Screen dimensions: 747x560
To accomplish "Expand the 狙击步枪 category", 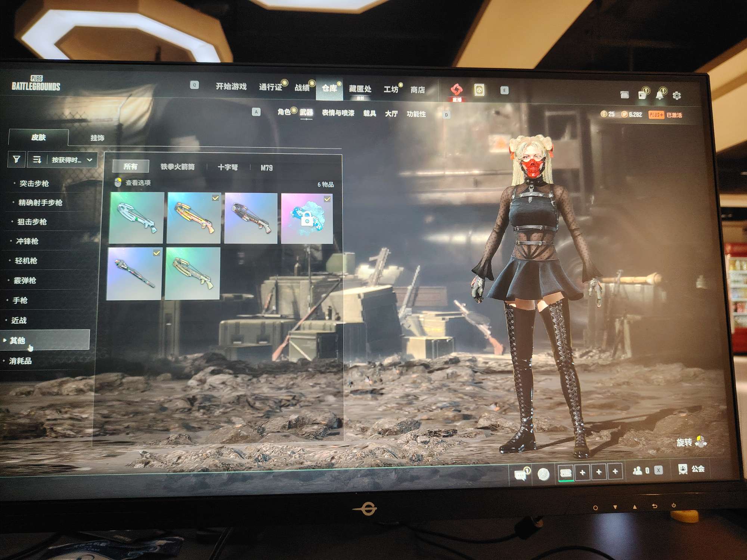I will 32,222.
